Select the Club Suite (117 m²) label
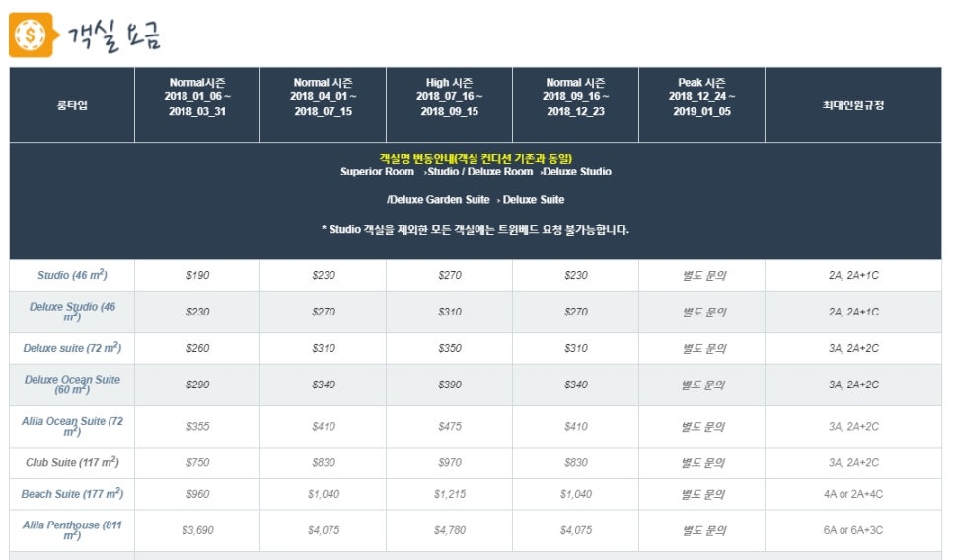Screen dimensions: 953x560 72,462
